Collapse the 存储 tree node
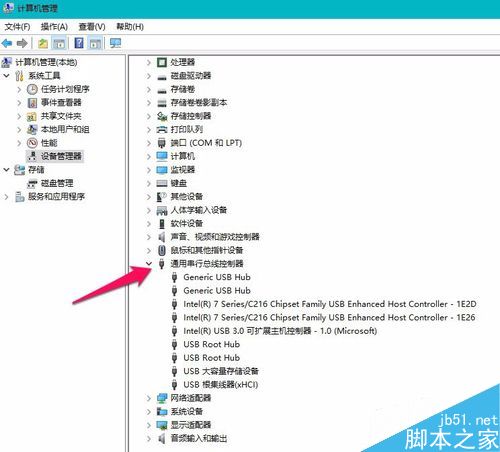Viewport: 500px width, 452px height. click(6, 170)
